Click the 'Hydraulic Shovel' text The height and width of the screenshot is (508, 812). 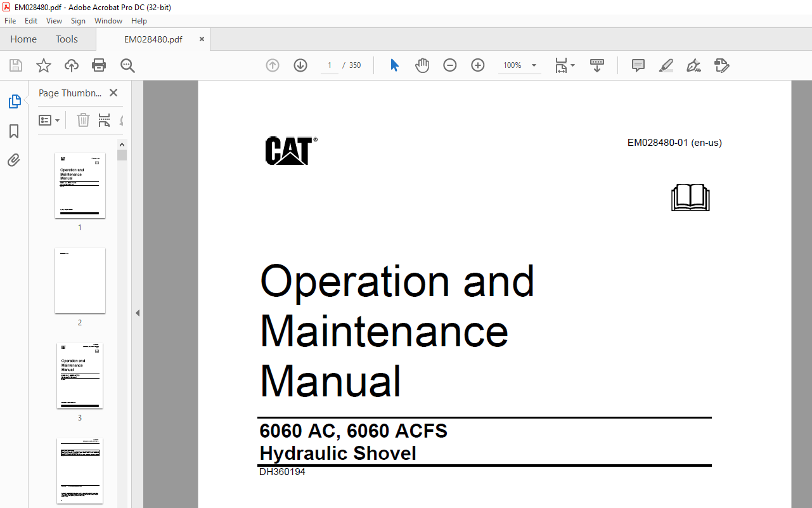click(338, 453)
